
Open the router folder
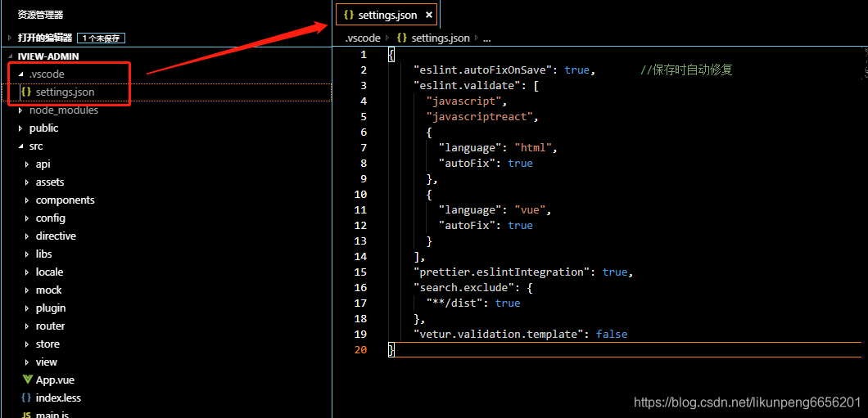pos(50,326)
